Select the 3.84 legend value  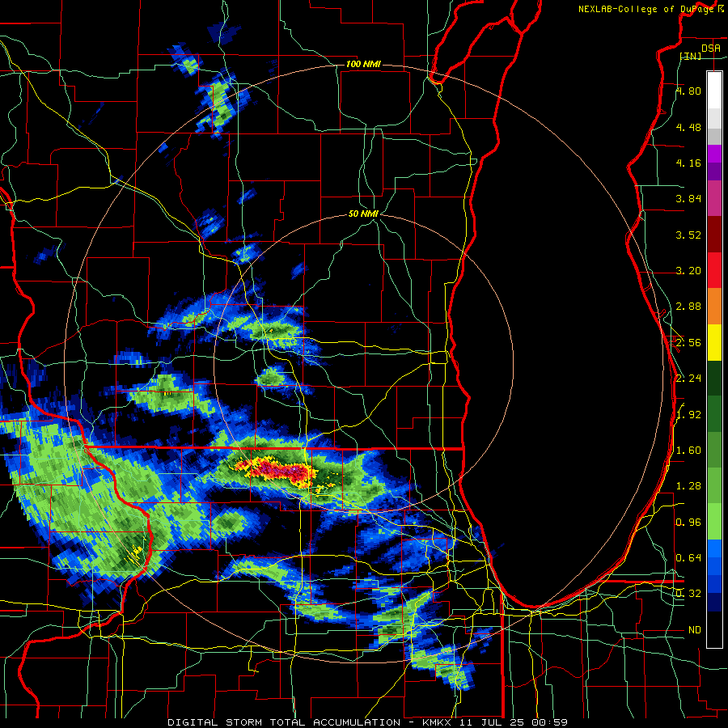[688, 199]
